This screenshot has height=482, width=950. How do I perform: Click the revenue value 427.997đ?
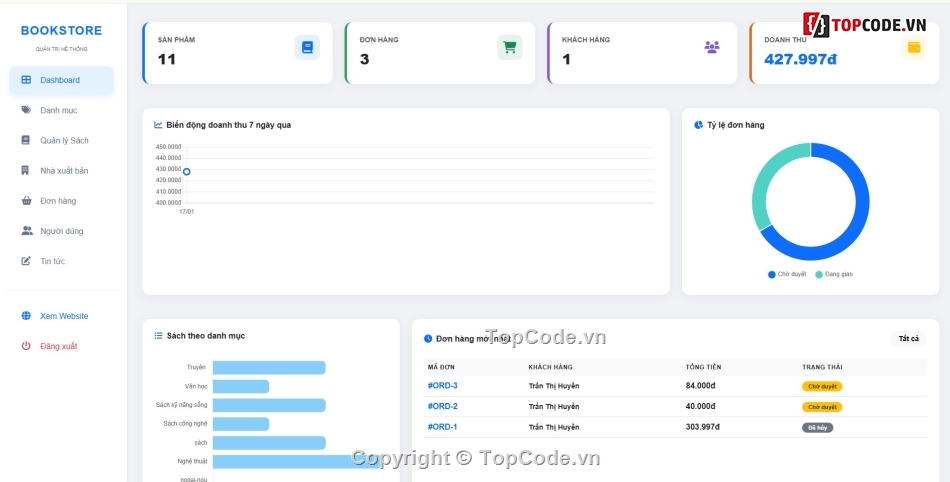(x=800, y=59)
